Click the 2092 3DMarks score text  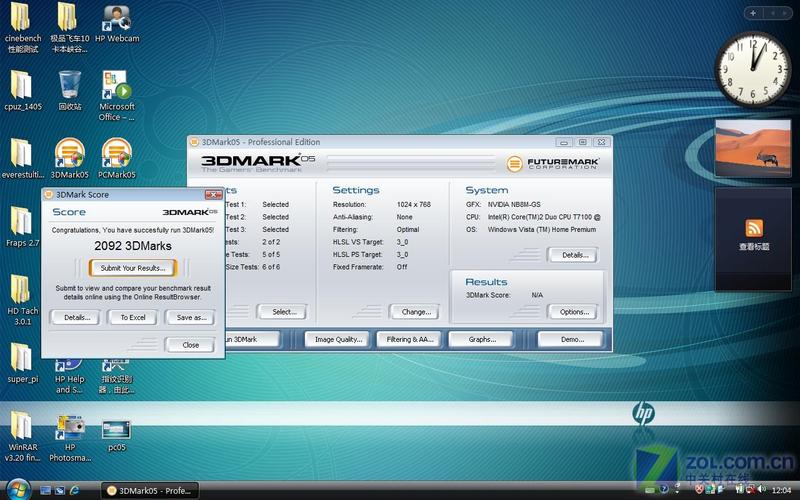point(133,246)
